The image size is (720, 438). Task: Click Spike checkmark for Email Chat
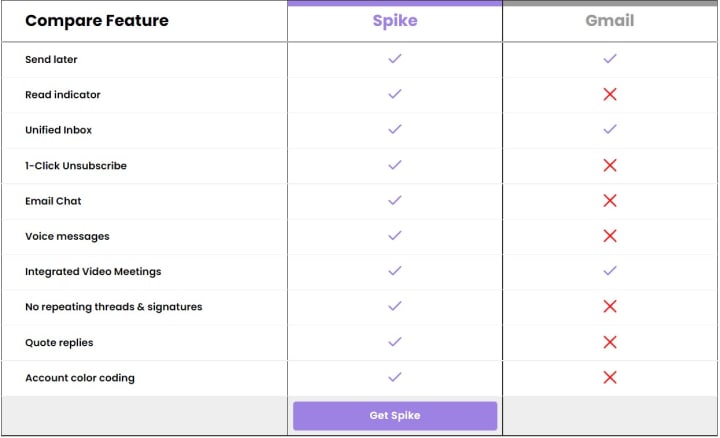[394, 200]
